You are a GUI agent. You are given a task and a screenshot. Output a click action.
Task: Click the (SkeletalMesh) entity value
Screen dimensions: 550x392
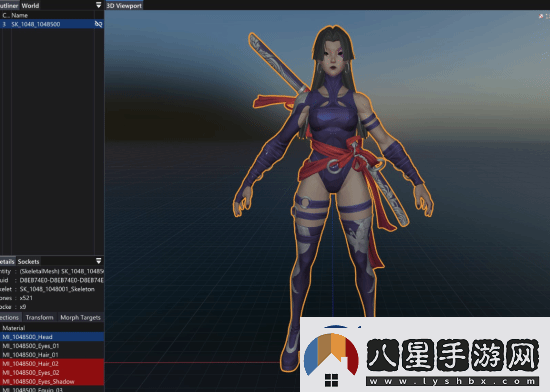tap(62, 271)
